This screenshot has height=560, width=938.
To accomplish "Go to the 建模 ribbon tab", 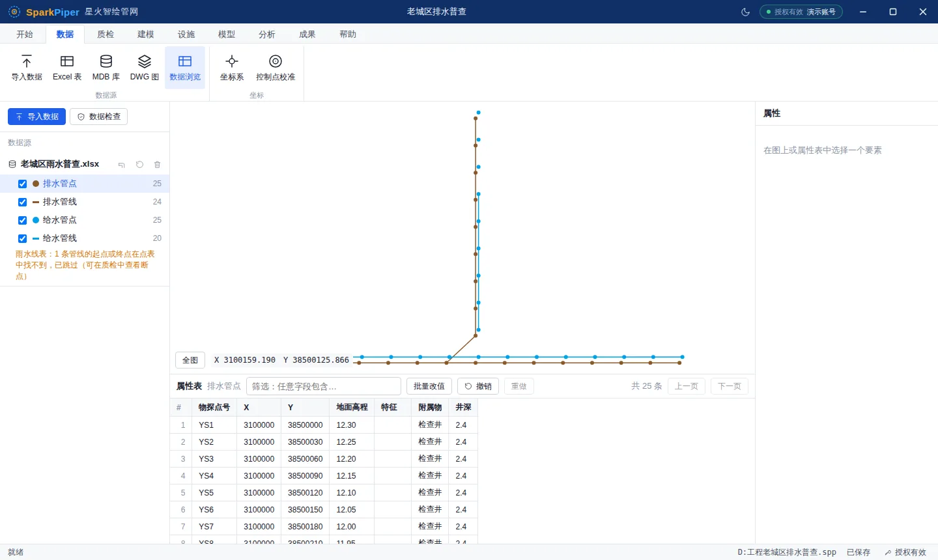I will pyautogui.click(x=146, y=35).
